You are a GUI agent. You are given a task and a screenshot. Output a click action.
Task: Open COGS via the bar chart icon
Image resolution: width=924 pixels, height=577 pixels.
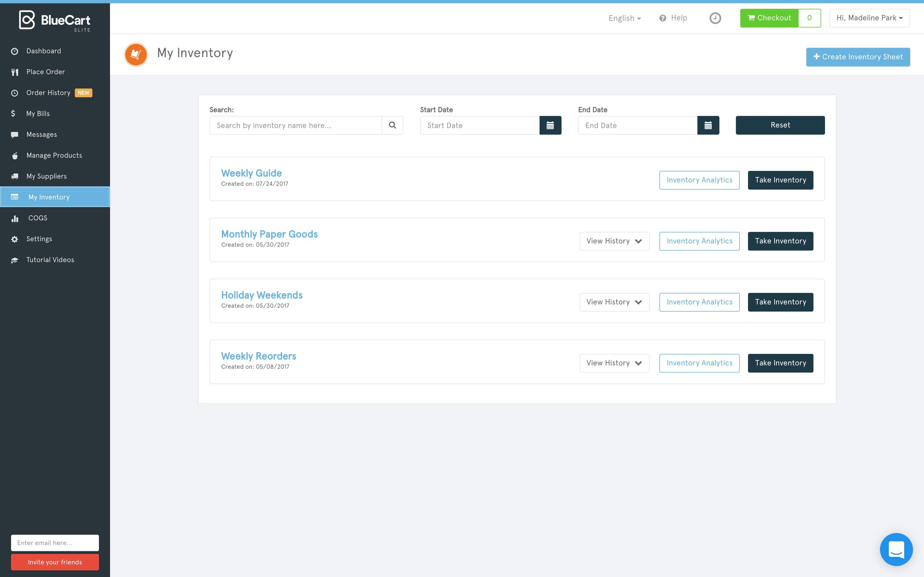15,218
